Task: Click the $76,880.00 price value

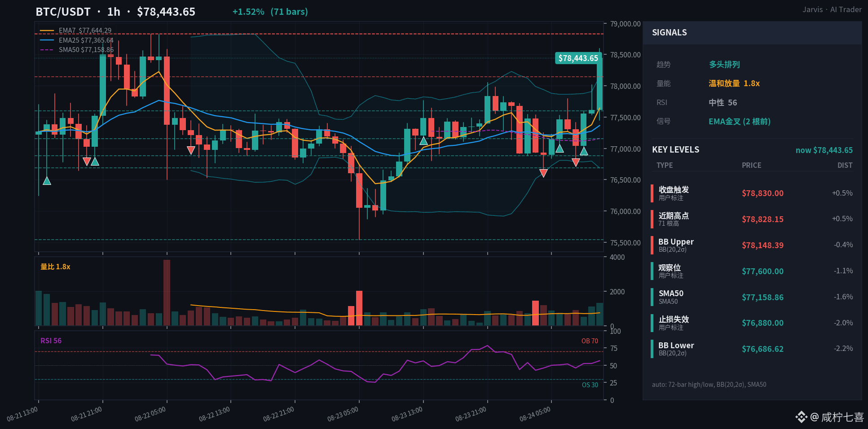Action: click(762, 323)
